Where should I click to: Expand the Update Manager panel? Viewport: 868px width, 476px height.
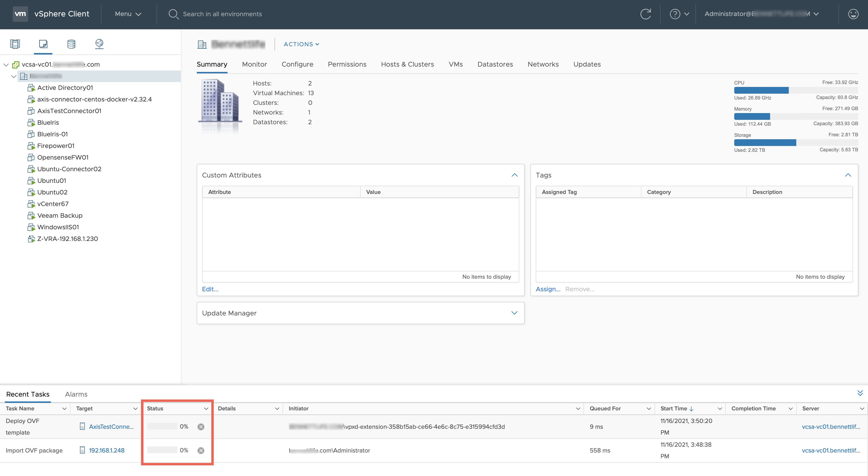click(514, 313)
